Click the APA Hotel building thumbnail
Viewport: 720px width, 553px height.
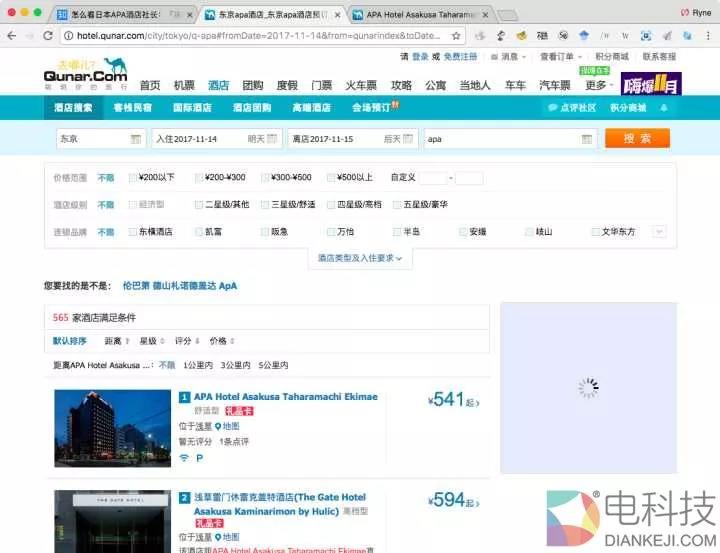113,427
